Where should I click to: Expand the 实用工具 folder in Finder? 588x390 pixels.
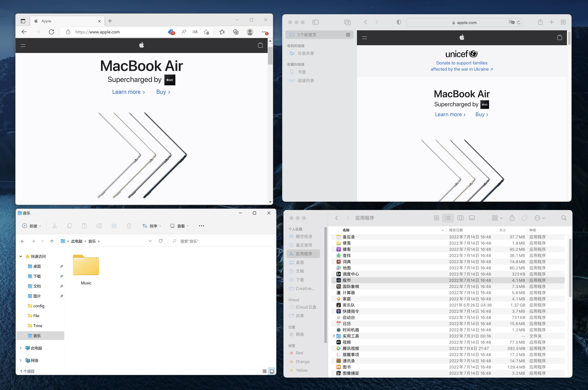(x=334, y=335)
